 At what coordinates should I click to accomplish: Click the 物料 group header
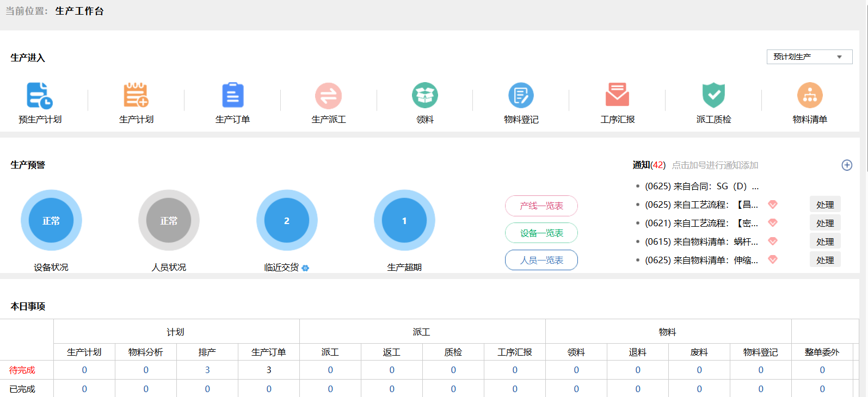tap(668, 332)
